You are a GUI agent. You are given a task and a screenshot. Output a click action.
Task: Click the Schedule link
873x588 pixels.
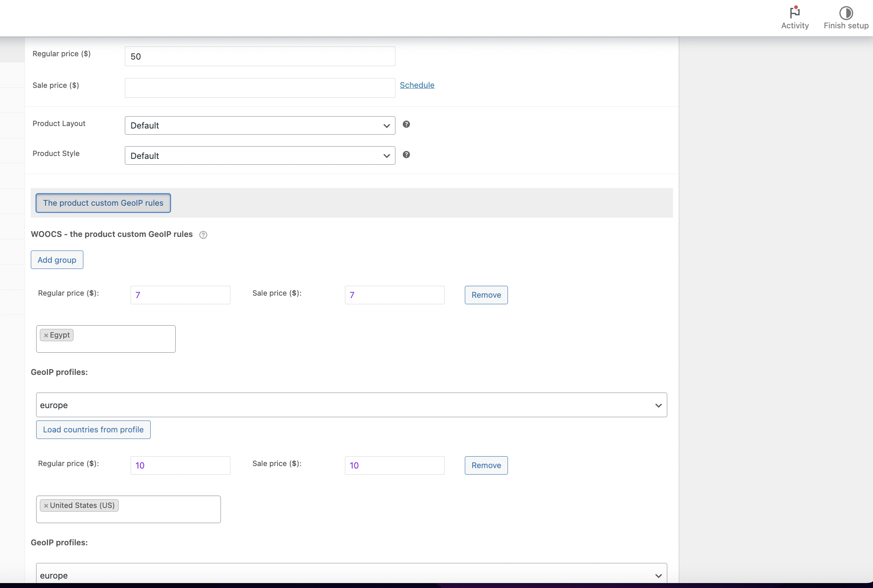pos(417,85)
